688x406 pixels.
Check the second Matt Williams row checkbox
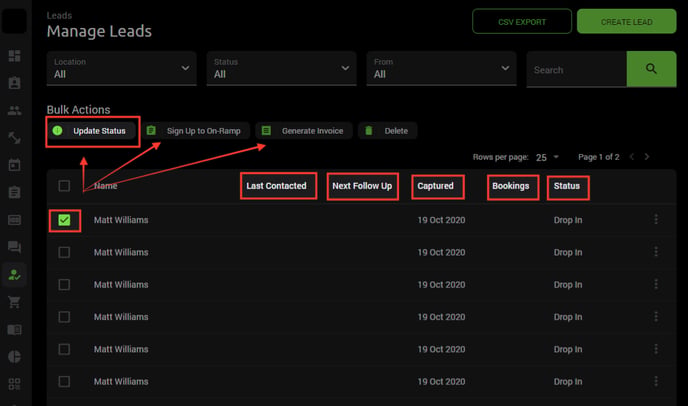coord(64,252)
